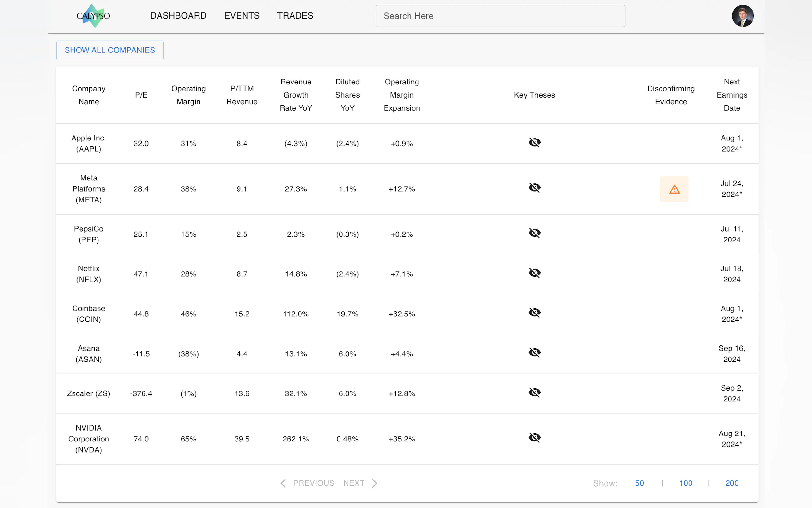812x508 pixels.
Task: Show Zscaler key theses
Action: coord(535,393)
